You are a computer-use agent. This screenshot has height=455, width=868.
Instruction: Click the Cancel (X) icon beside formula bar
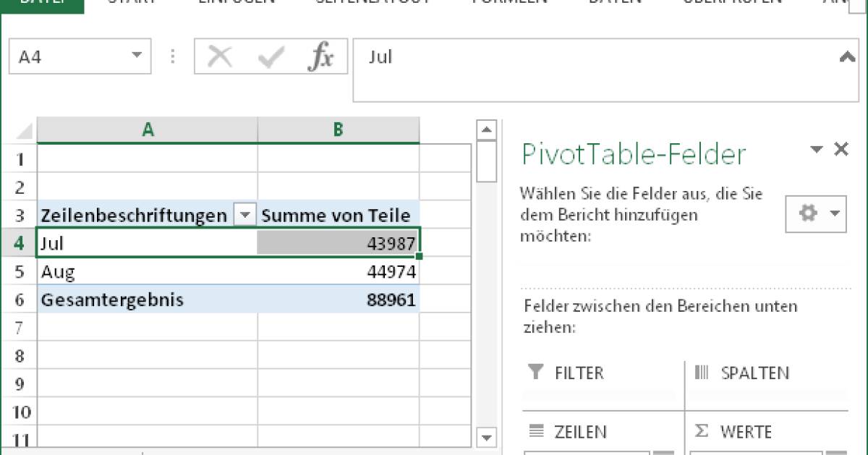(x=221, y=56)
